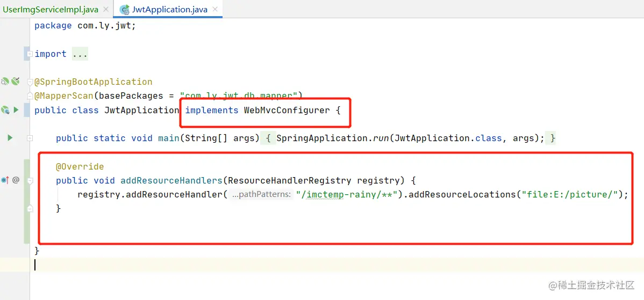This screenshot has height=300, width=644.
Task: Click the italic run method call
Action: [x=381, y=138]
